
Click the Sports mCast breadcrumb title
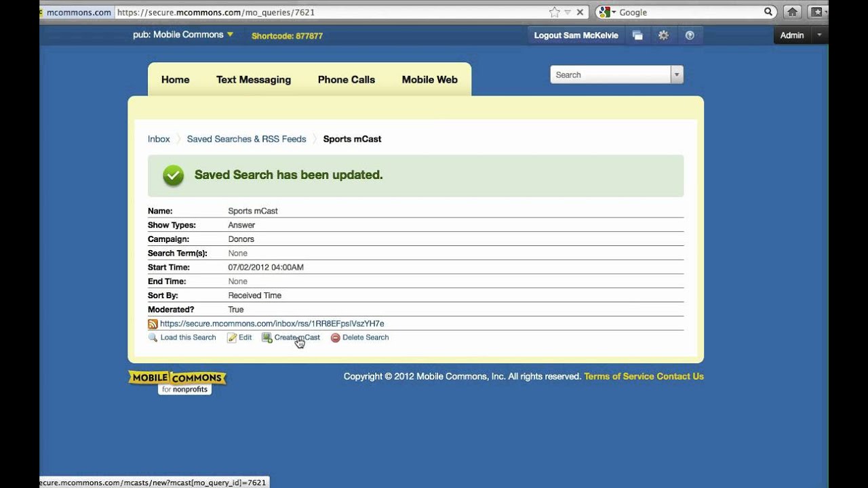[x=353, y=139]
